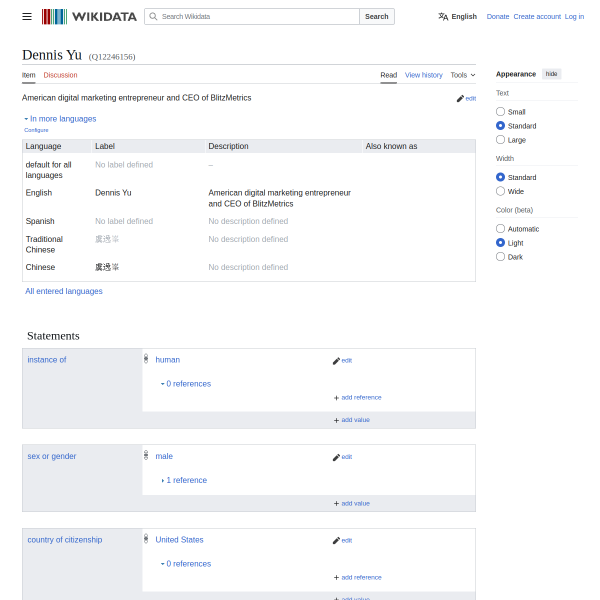Image resolution: width=600 pixels, height=600 pixels.
Task: Click the rank icon beside United States
Action: 146,539
